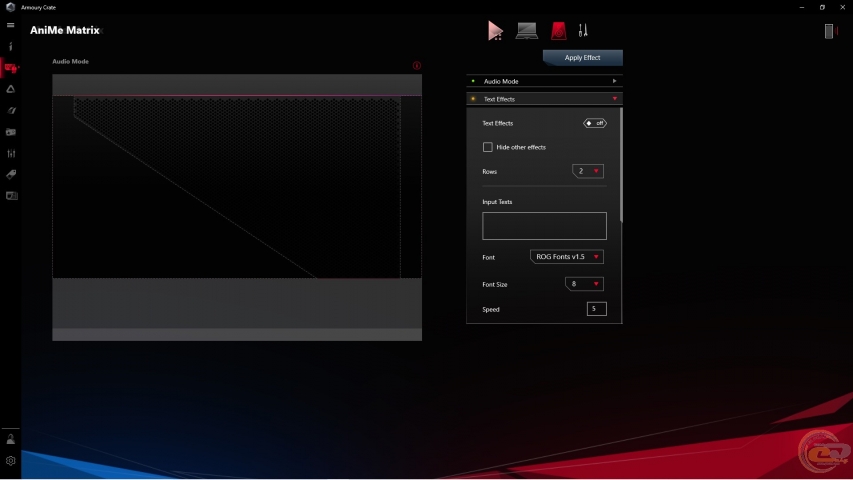Check the Hide other effects box
The width and height of the screenshot is (853, 480).
coord(487,147)
